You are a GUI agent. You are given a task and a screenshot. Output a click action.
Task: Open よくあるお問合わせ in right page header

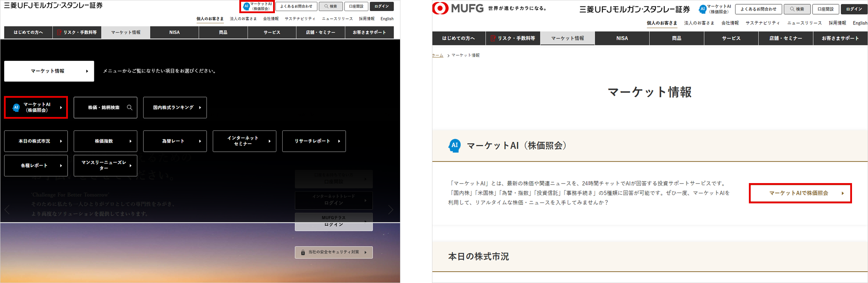[x=758, y=9]
